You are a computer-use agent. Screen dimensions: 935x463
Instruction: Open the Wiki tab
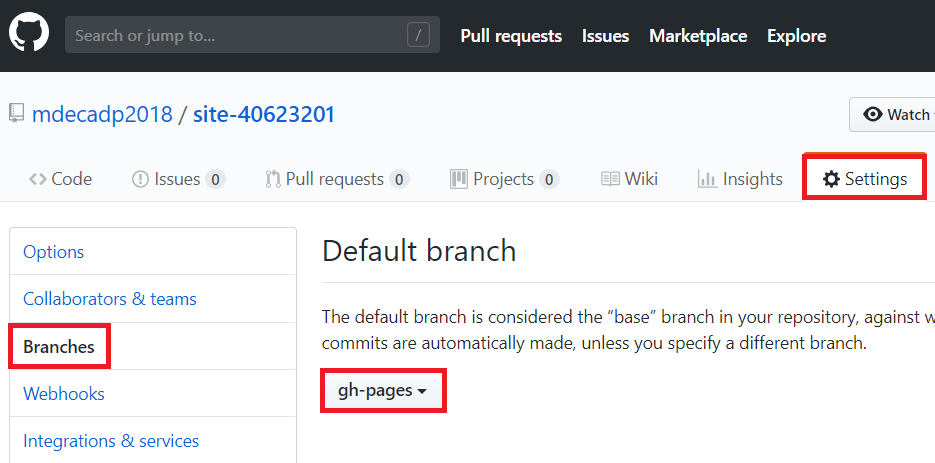[629, 179]
